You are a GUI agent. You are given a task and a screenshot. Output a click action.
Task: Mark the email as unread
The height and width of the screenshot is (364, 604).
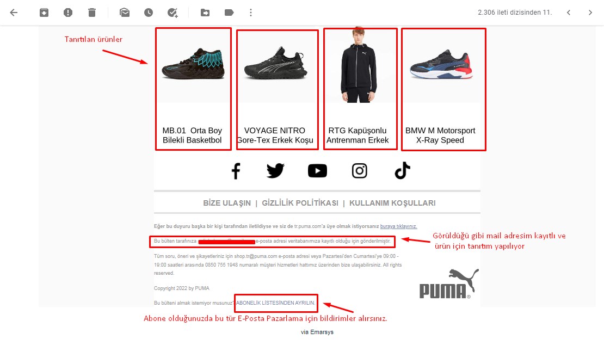click(x=125, y=13)
